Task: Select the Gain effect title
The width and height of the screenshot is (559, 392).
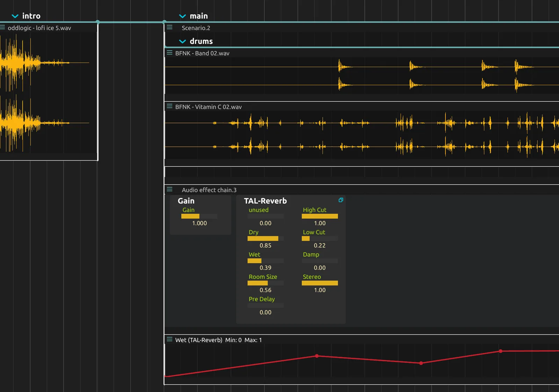Action: click(x=186, y=201)
